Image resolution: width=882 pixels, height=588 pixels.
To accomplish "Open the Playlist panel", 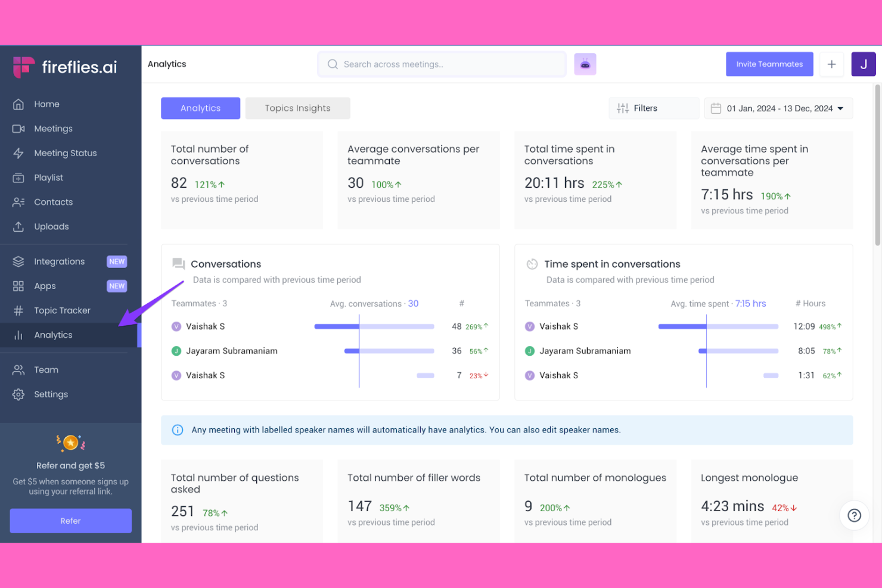I will pos(48,177).
